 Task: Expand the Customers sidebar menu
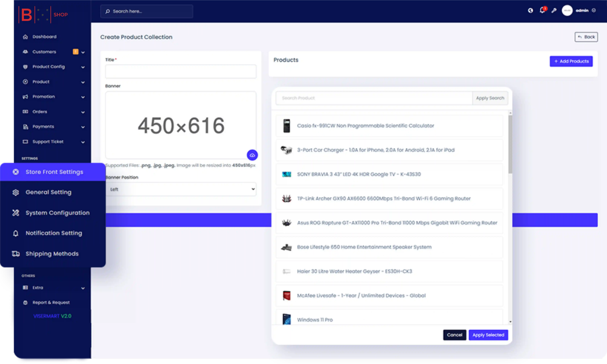pos(83,52)
